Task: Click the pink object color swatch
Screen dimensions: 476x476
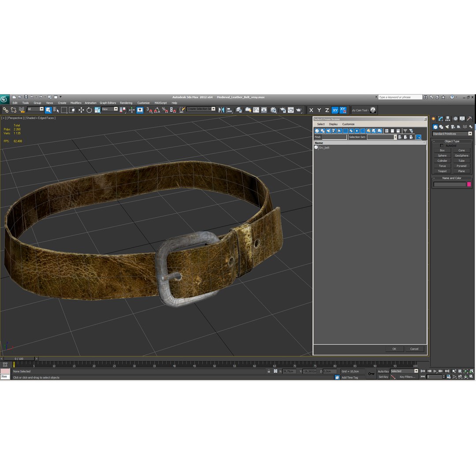Action: (x=469, y=185)
